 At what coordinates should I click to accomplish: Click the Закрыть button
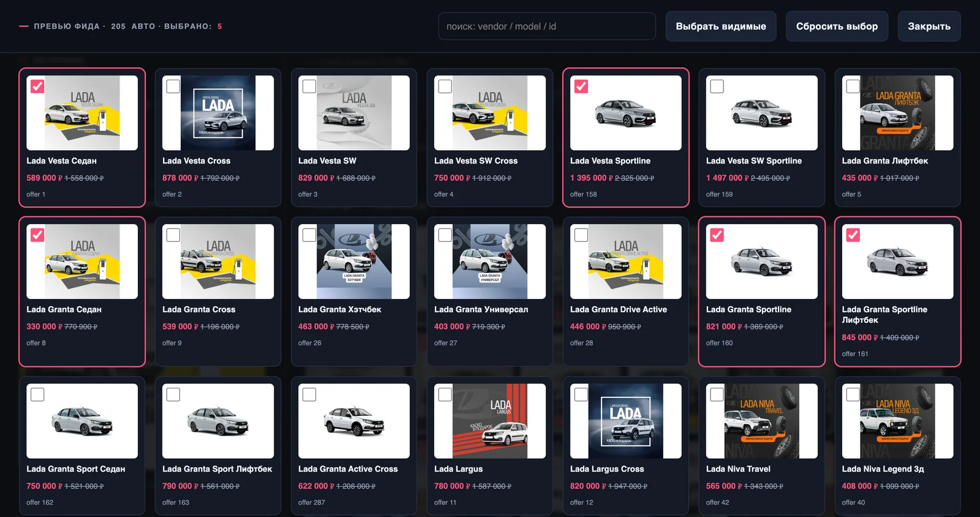click(x=929, y=26)
